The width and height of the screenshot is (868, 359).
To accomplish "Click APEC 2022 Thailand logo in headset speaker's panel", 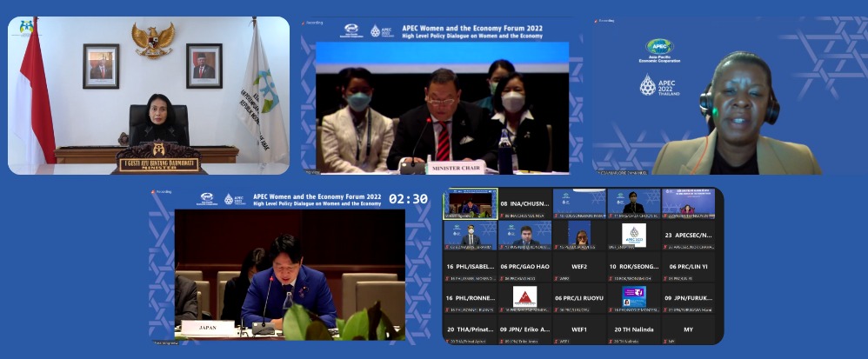I will click(659, 85).
